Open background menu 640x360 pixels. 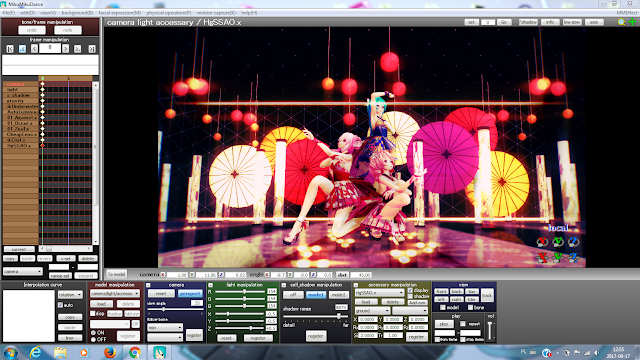pos(77,13)
